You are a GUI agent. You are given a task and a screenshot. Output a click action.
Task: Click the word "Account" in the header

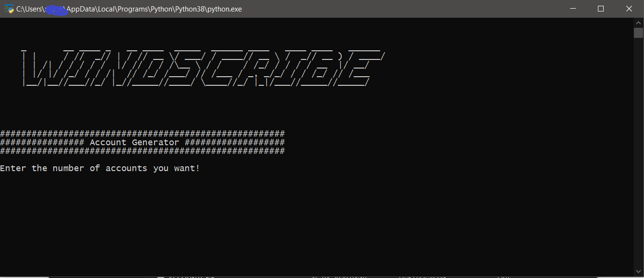(108, 142)
